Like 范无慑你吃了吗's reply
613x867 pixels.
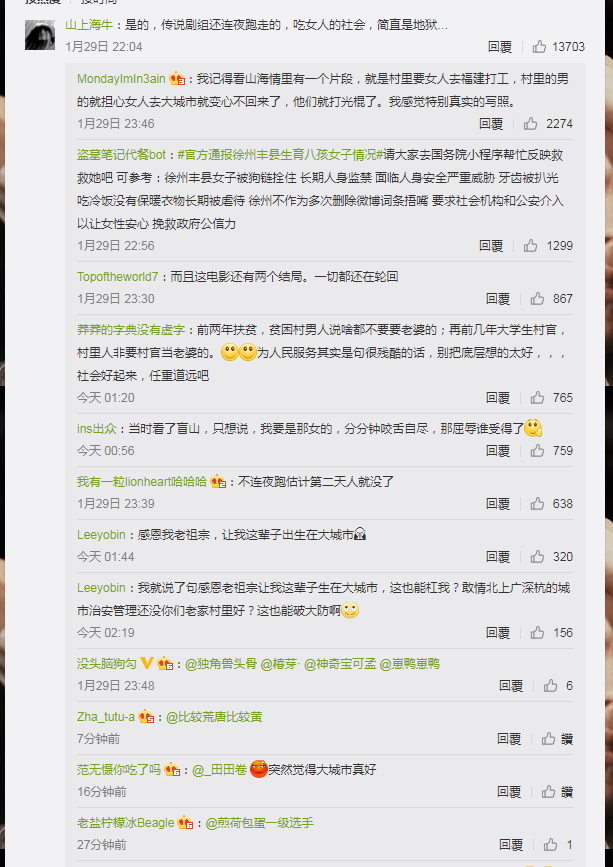click(x=558, y=792)
